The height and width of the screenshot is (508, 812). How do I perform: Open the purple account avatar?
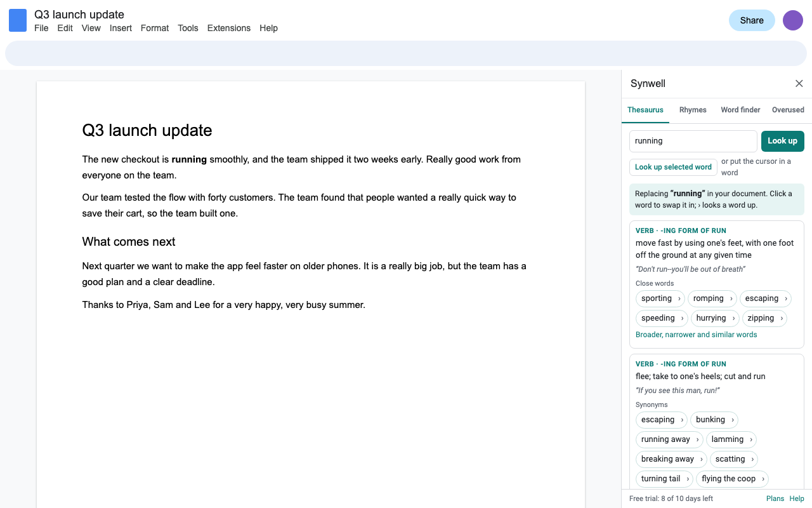(x=793, y=20)
